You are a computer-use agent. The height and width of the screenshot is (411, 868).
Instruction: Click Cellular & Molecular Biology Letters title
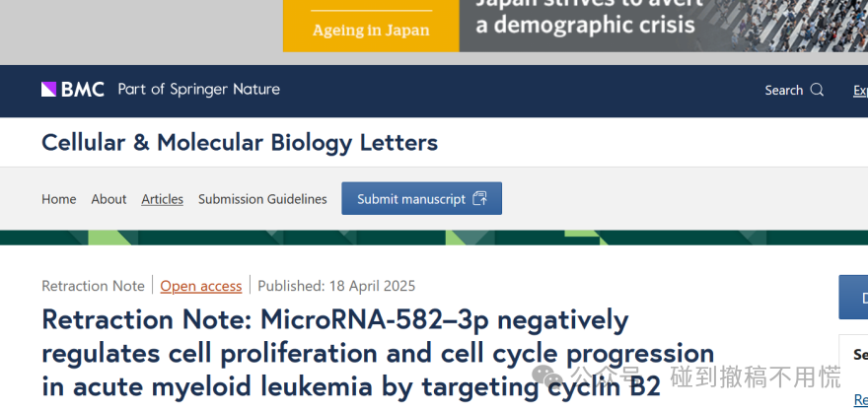[240, 142]
